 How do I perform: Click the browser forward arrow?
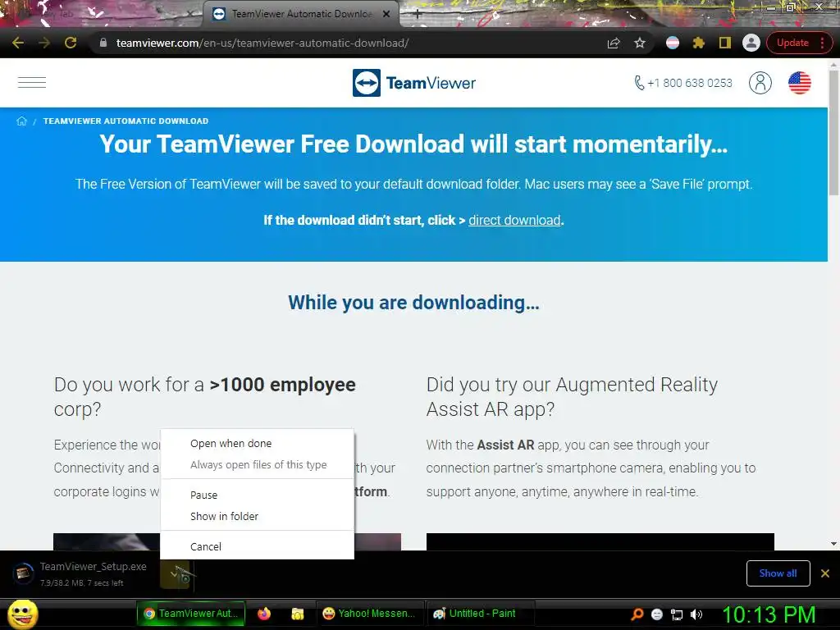coord(44,43)
